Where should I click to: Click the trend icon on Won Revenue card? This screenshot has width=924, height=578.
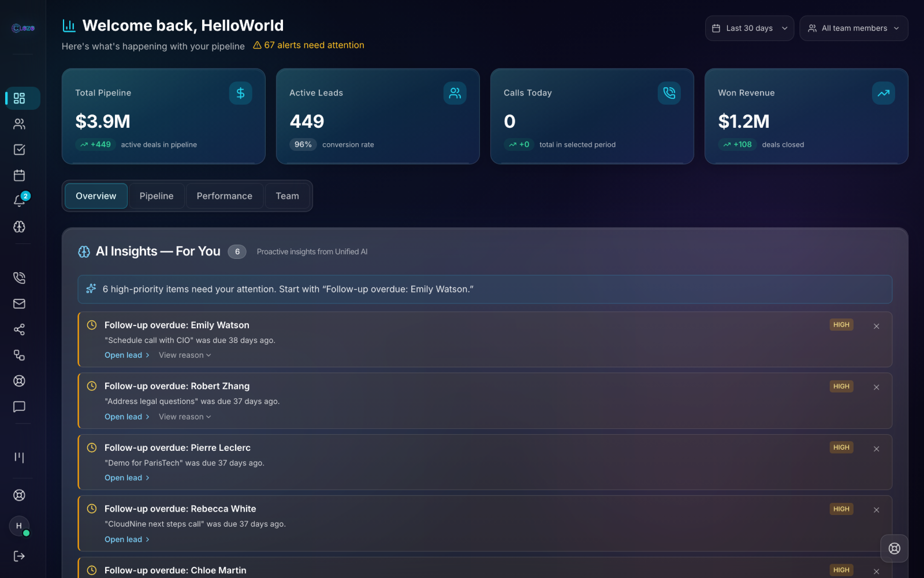coord(884,93)
